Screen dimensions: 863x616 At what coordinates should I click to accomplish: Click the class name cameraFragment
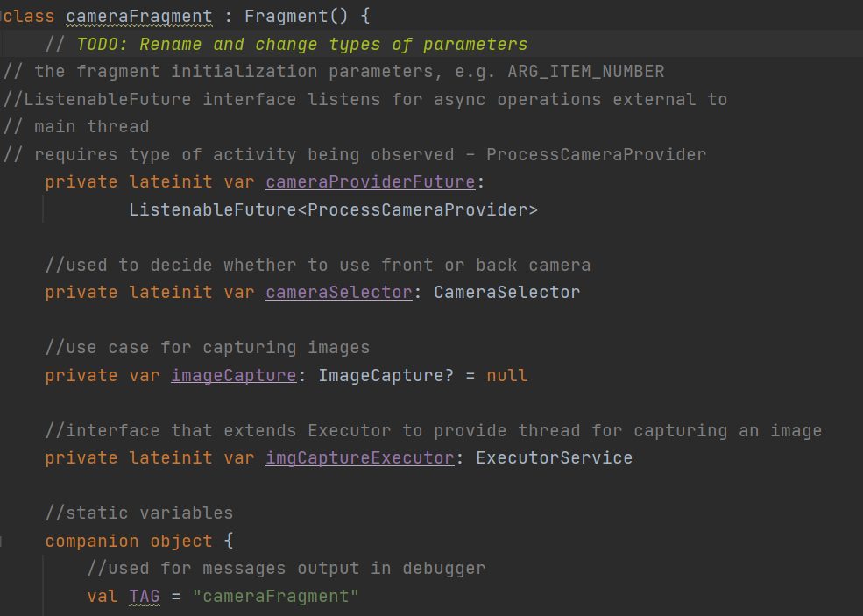pos(139,17)
